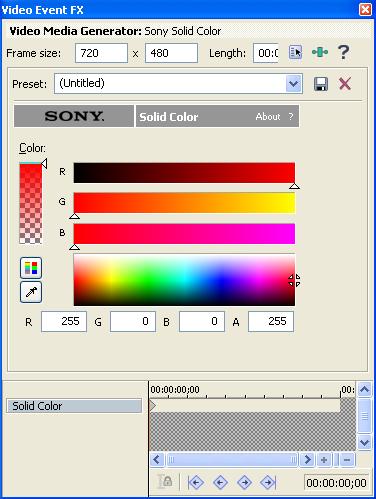
Task: Open the question mark help icon
Action: (x=343, y=52)
